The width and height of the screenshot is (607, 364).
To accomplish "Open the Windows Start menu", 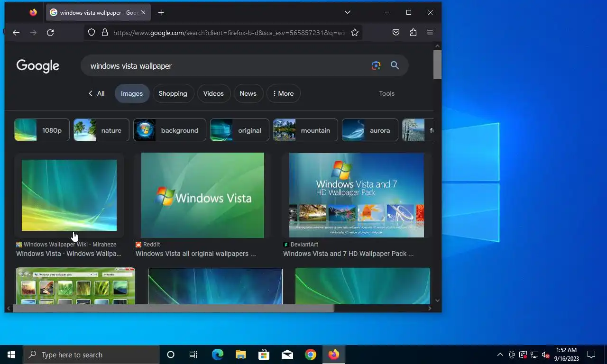I will (11, 355).
